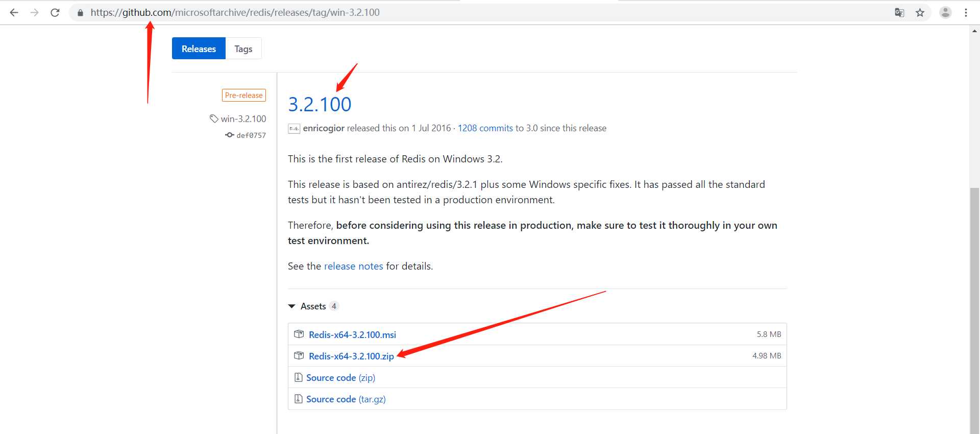Open the user profile avatar icon

tap(945, 12)
